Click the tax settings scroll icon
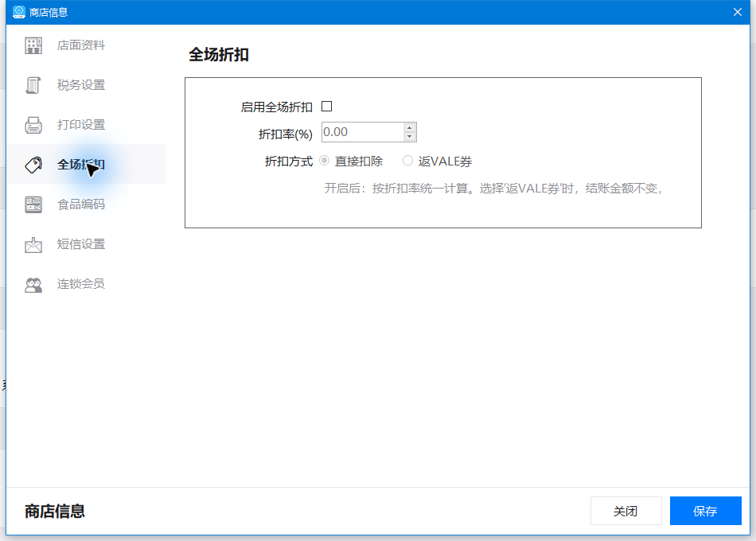This screenshot has width=756, height=541. (x=33, y=85)
